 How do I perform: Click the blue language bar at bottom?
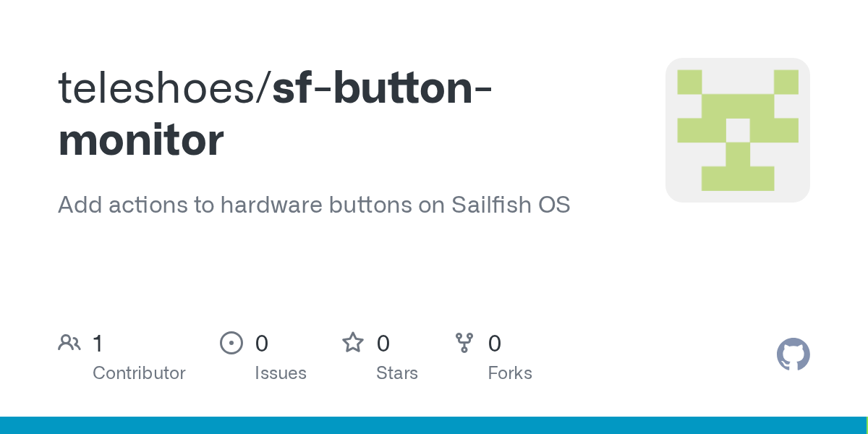[434, 425]
